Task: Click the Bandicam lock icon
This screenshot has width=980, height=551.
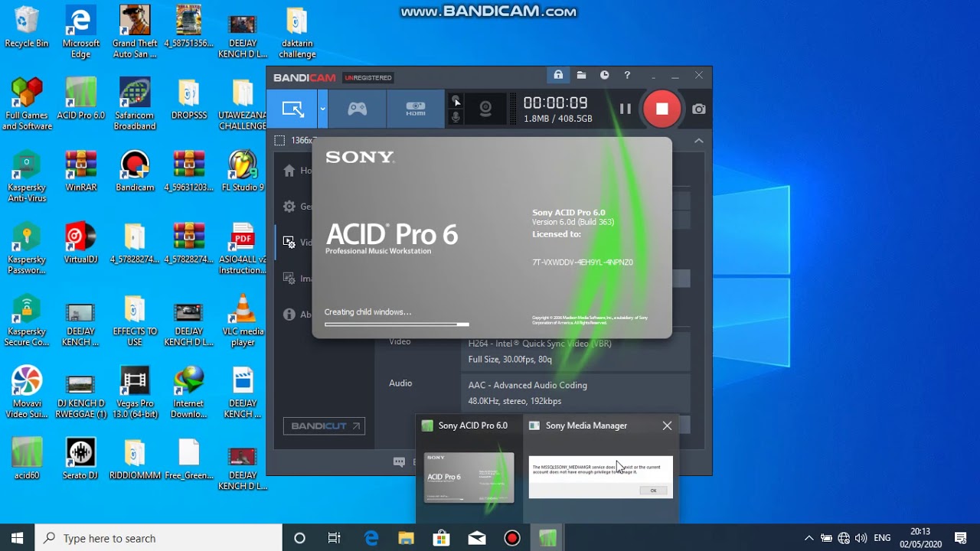Action: tap(558, 75)
